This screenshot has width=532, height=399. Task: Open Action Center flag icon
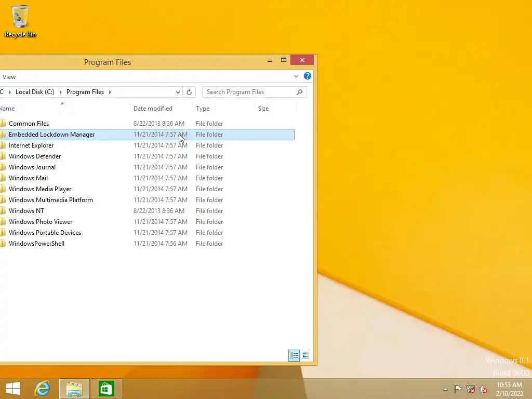pyautogui.click(x=458, y=389)
